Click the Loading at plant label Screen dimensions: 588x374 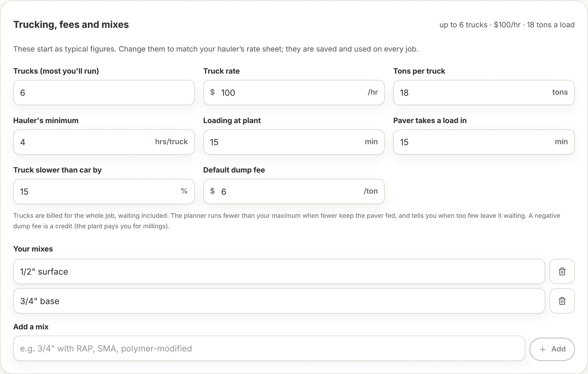(232, 120)
